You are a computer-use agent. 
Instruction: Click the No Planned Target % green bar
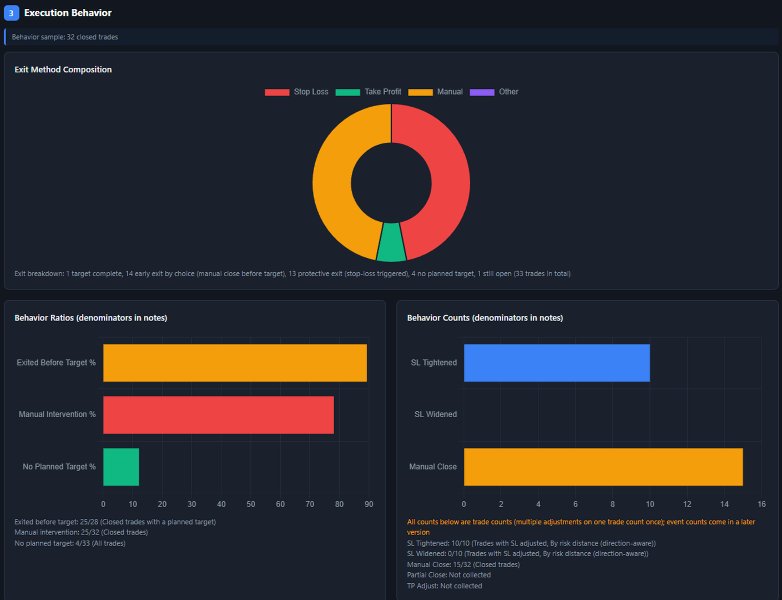coord(121,467)
